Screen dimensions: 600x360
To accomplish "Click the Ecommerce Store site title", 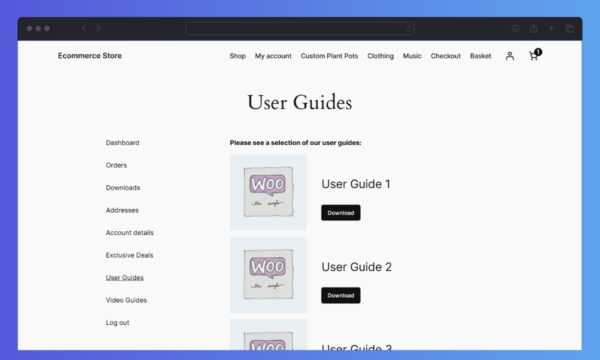I will [x=90, y=55].
